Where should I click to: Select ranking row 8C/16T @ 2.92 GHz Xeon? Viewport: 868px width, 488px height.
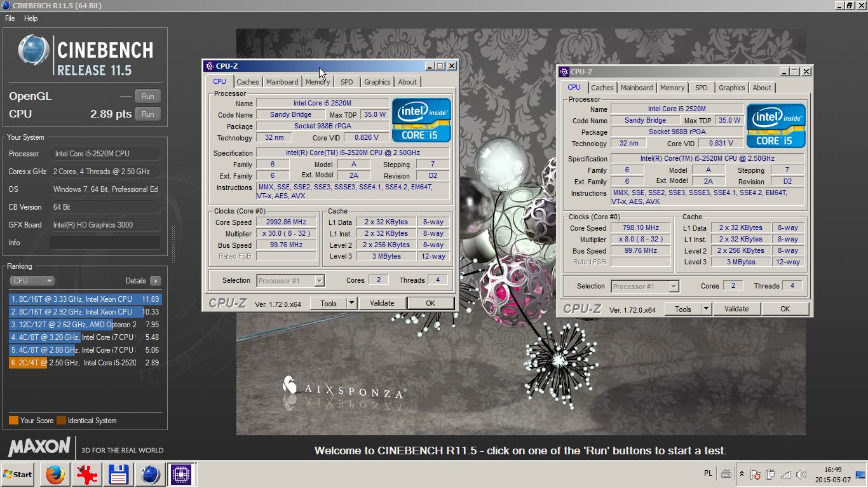[85, 311]
